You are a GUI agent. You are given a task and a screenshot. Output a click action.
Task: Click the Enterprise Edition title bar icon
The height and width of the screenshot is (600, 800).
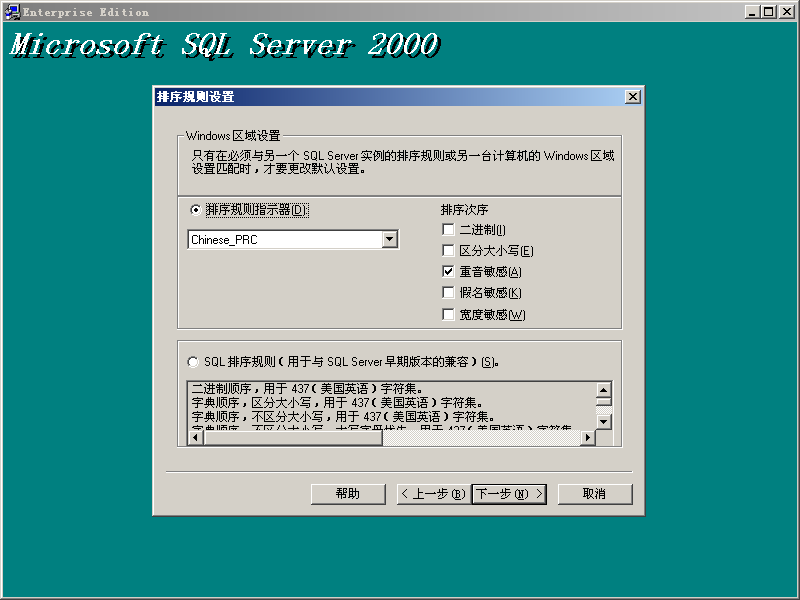coord(12,12)
